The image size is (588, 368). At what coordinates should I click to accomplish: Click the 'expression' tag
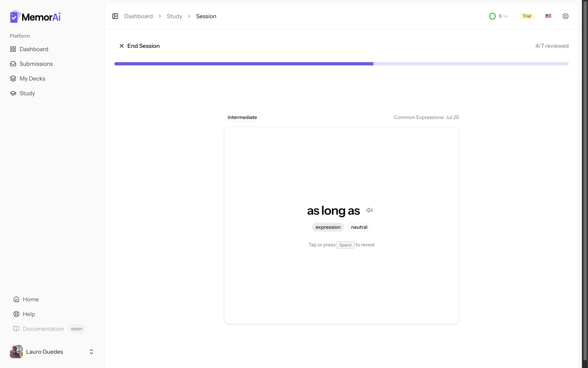point(328,227)
